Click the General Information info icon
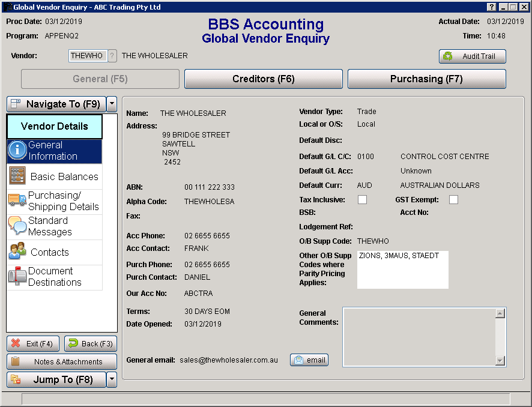The width and height of the screenshot is (532, 407). coord(17,151)
